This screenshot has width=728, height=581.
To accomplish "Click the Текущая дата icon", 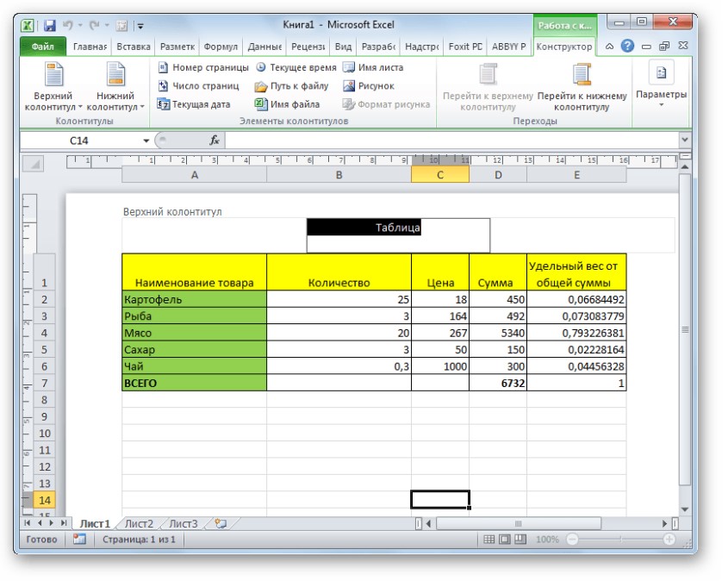I will coord(164,104).
